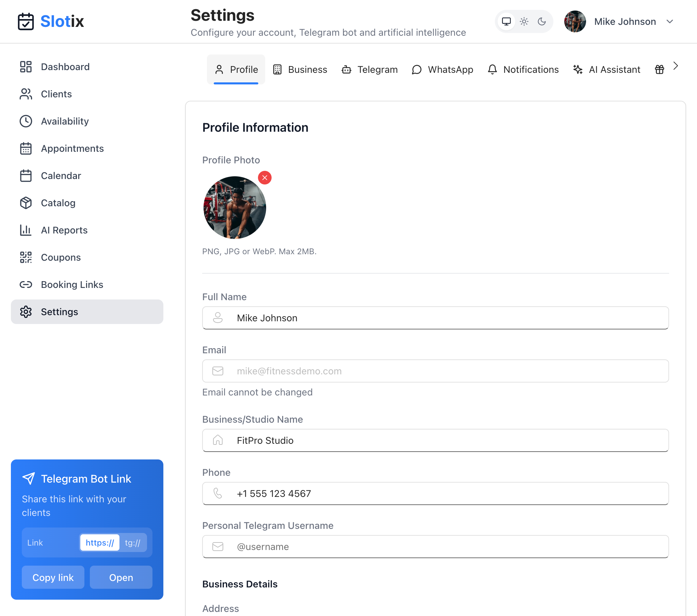Switch to the AI Assistant tab
The image size is (697, 616).
(606, 69)
